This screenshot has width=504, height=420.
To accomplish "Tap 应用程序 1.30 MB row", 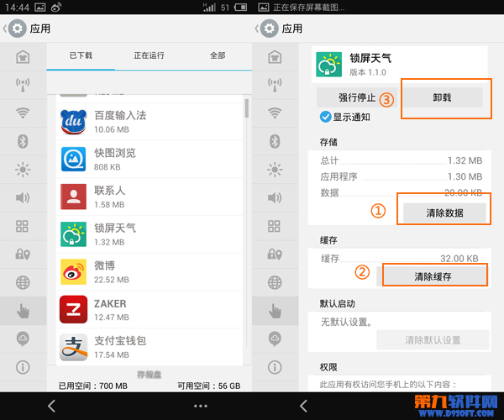I will [x=402, y=176].
